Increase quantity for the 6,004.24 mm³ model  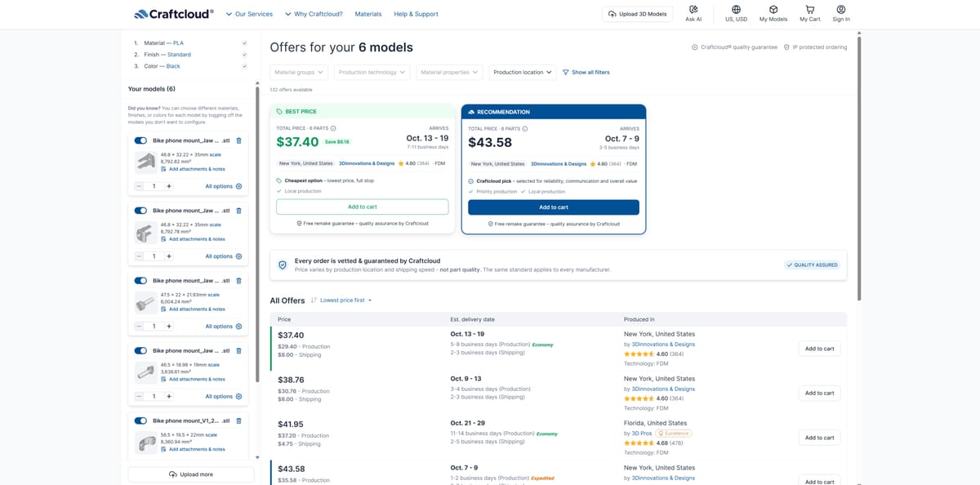click(169, 326)
